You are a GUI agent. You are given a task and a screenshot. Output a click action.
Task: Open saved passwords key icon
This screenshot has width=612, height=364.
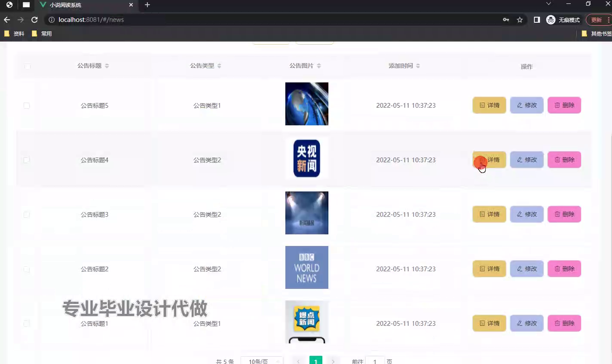tap(506, 20)
